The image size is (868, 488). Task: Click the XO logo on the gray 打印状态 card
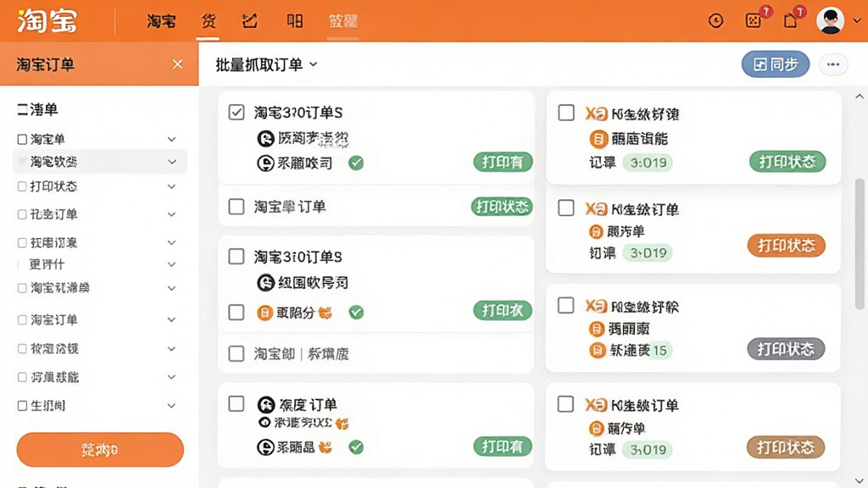[x=596, y=306]
